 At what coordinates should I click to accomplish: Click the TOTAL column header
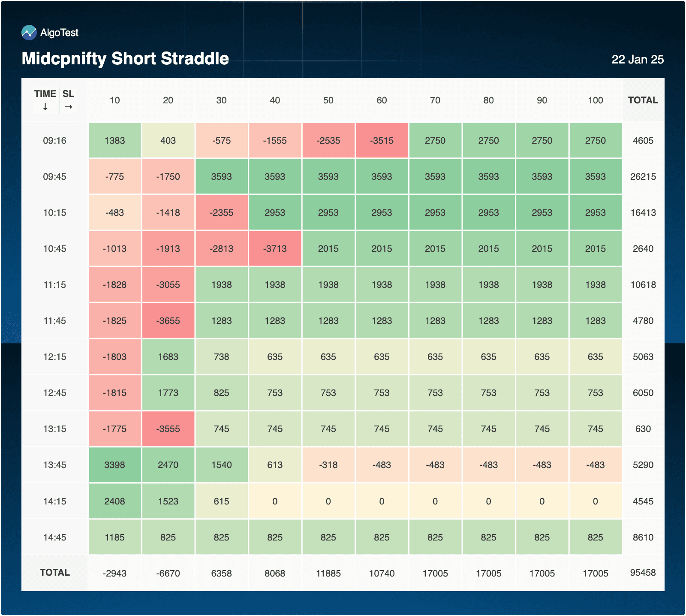tap(643, 100)
